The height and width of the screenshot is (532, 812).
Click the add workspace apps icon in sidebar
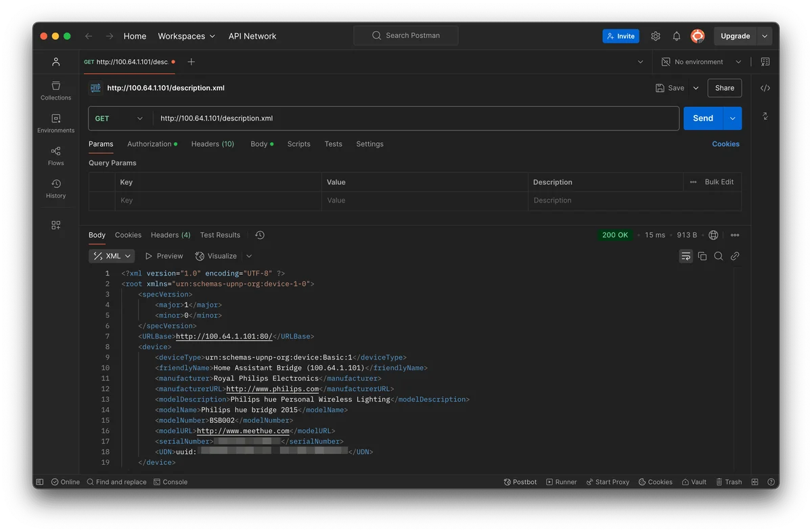[x=55, y=225]
